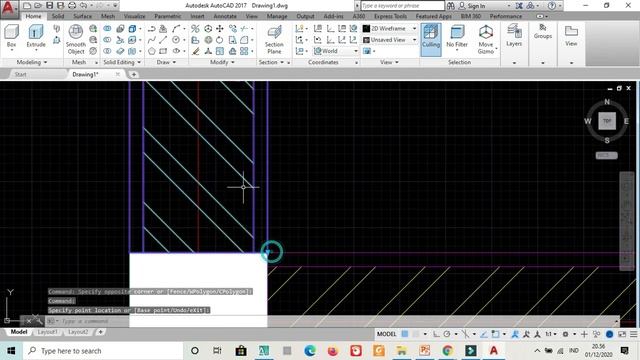
Task: Click the Save icon in quick access
Action: (49, 6)
